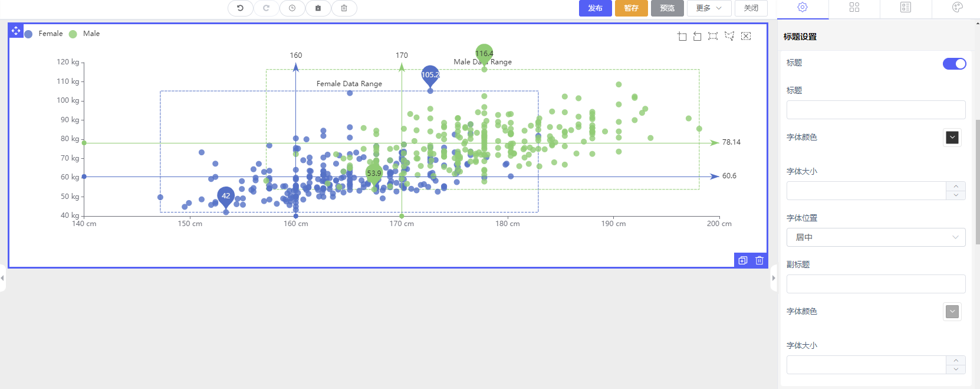Click the orange 暂存 button
The image size is (980, 389).
pyautogui.click(x=631, y=8)
